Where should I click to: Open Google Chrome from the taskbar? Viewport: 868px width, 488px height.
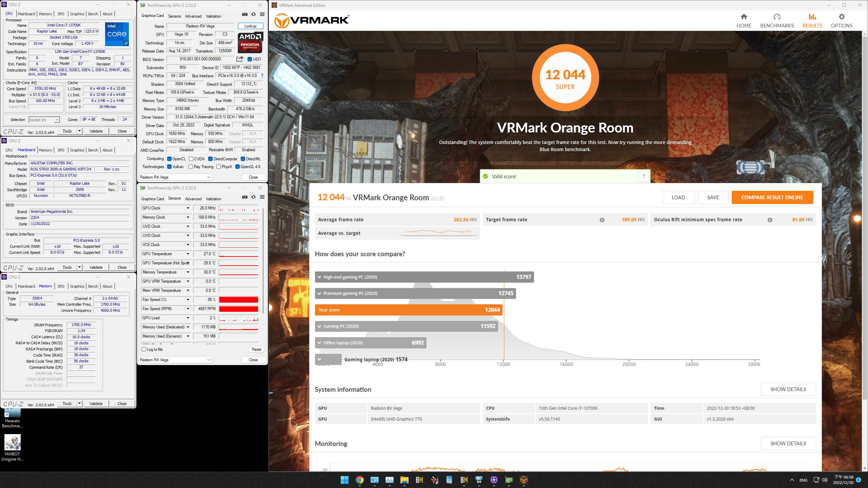click(x=359, y=480)
